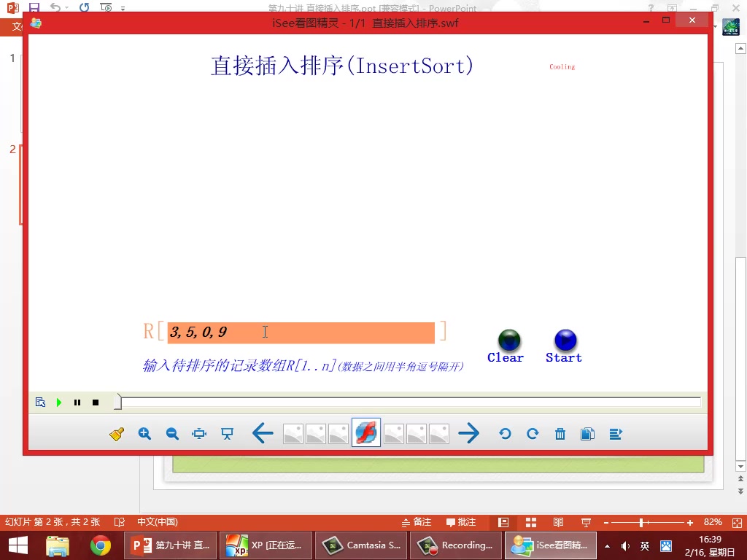Click the rotate right icon
This screenshot has width=747, height=560.
[533, 433]
